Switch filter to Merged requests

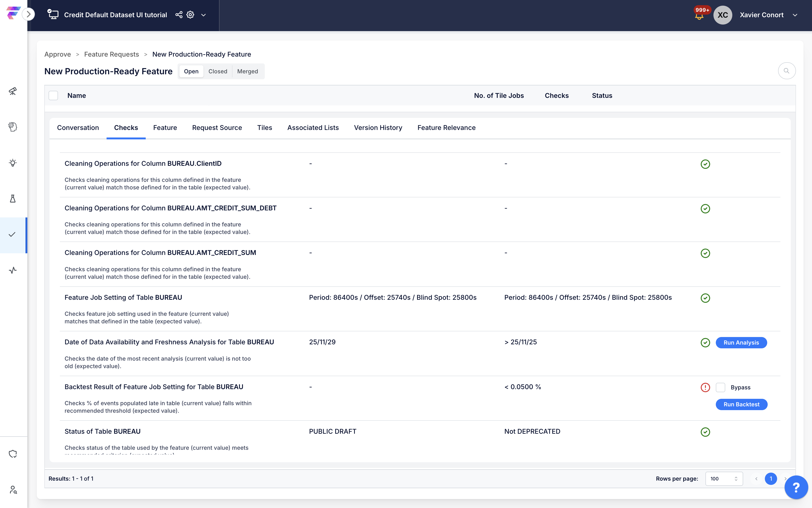[248, 71]
